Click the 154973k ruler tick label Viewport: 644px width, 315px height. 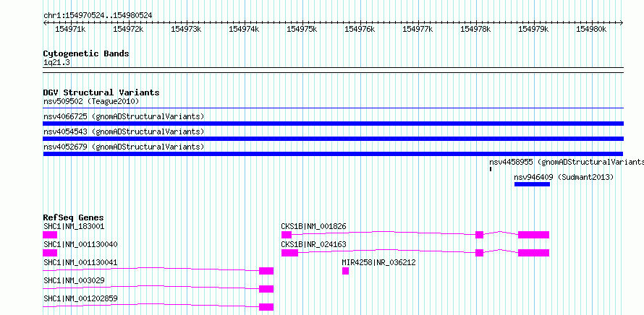click(186, 29)
